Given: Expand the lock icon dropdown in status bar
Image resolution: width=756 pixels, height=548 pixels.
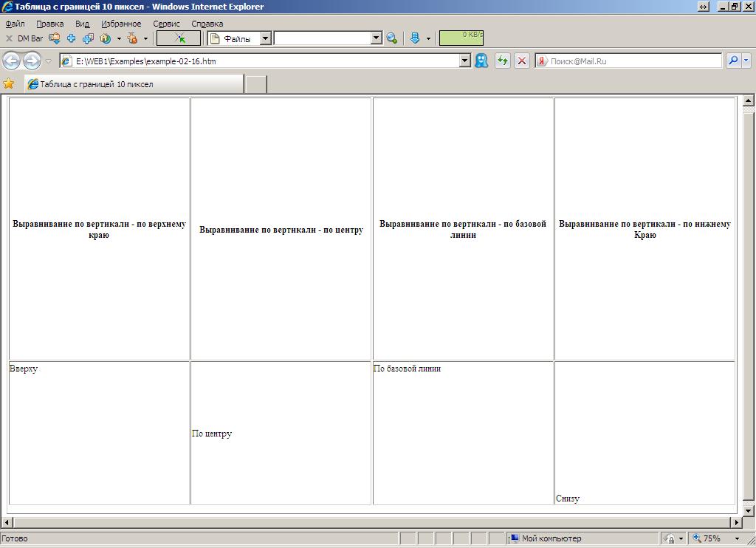Looking at the screenshot, I should 681,538.
